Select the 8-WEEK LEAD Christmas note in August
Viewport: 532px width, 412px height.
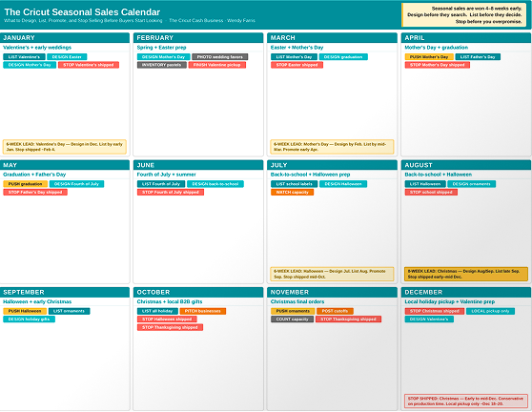tap(466, 274)
